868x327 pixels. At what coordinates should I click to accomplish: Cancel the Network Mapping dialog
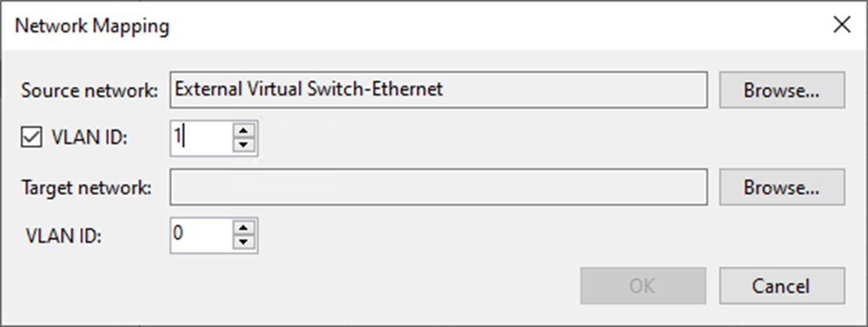(782, 286)
